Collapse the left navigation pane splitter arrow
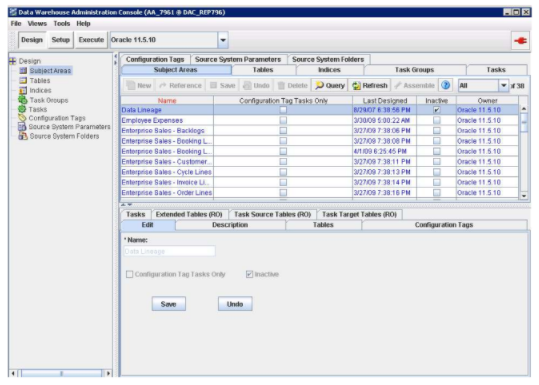Viewport: 539px width, 385px height. point(116,56)
